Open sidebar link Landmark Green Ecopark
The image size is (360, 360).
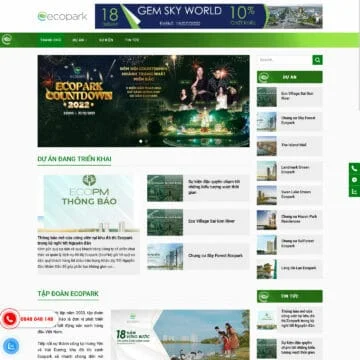click(x=295, y=170)
